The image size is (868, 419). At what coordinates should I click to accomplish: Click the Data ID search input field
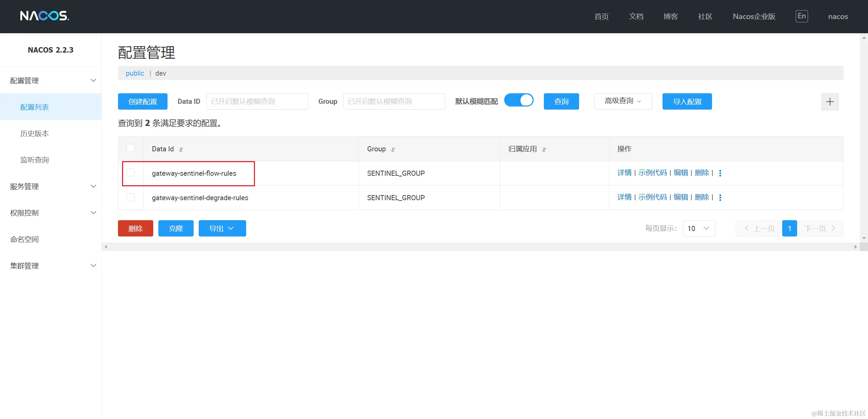(257, 101)
